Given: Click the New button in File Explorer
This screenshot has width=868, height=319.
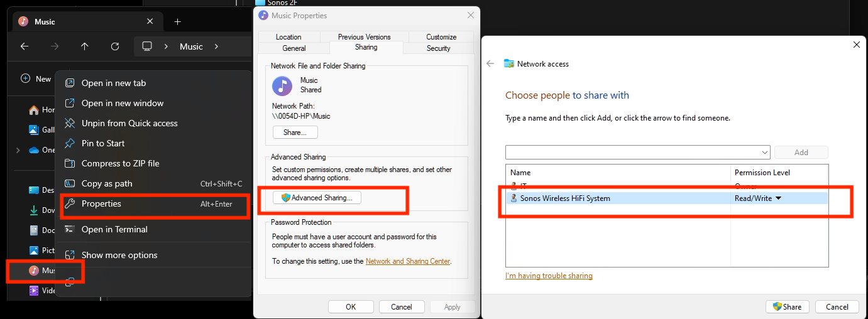Looking at the screenshot, I should pos(36,78).
